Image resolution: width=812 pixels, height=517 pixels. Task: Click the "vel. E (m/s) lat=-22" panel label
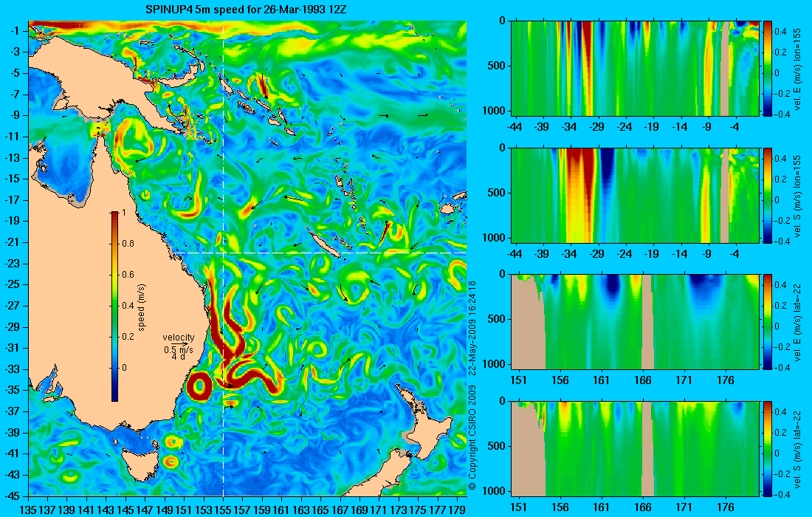[797, 322]
